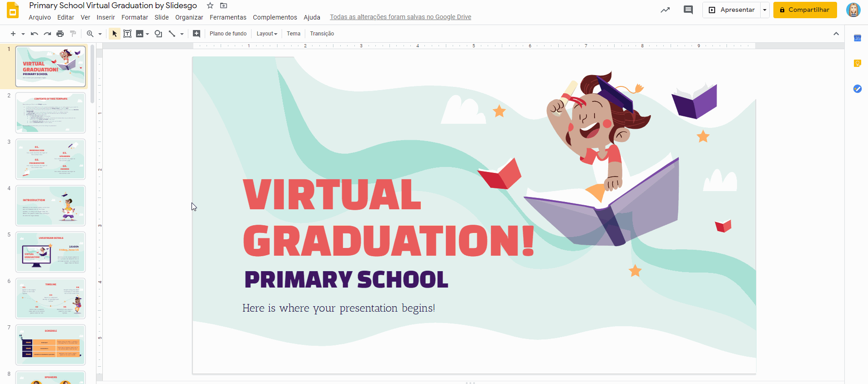The image size is (868, 384).
Task: Select slide 5 Livestream Details thumbnail
Action: point(50,252)
